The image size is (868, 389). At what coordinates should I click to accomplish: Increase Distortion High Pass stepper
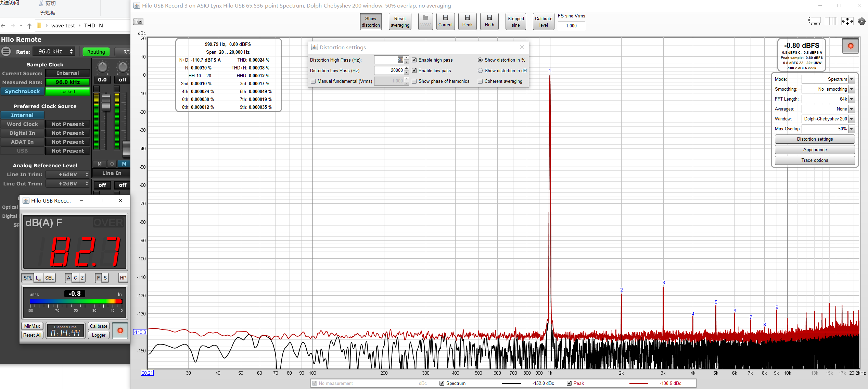point(407,58)
